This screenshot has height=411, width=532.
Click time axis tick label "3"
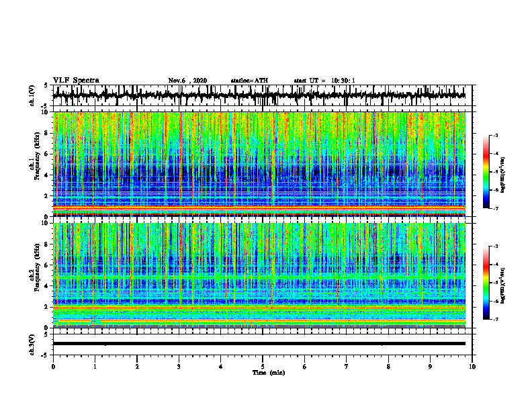click(x=179, y=367)
